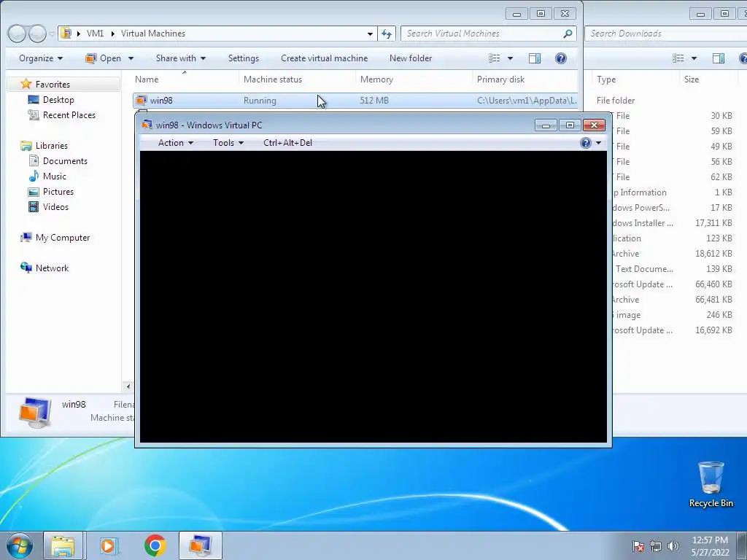
Task: Click the 17,311 KB size entry
Action: click(x=713, y=223)
